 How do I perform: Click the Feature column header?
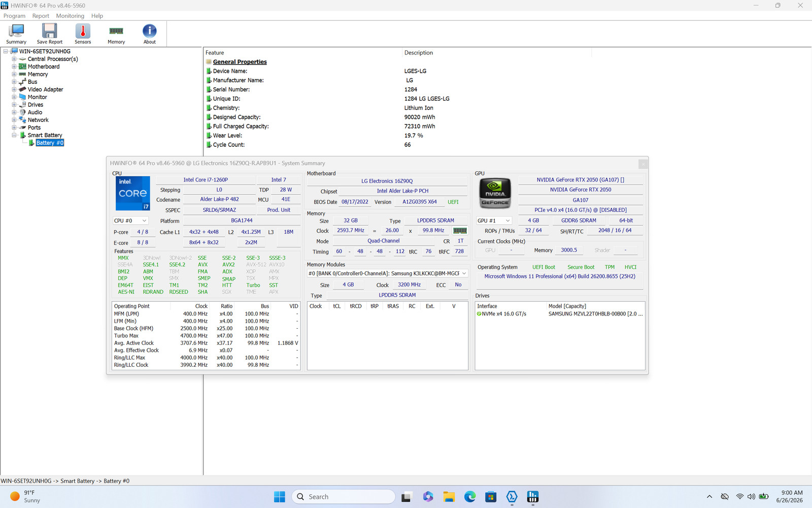coord(303,53)
